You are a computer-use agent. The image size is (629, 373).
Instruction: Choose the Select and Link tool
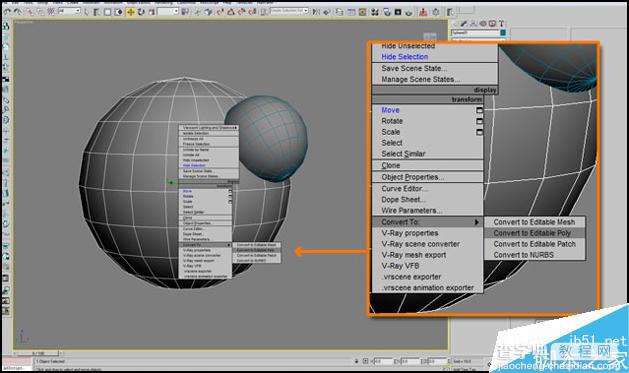point(30,12)
